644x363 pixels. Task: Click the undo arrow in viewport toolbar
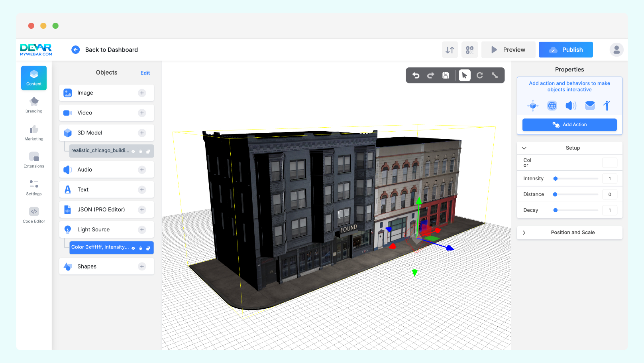click(x=416, y=75)
